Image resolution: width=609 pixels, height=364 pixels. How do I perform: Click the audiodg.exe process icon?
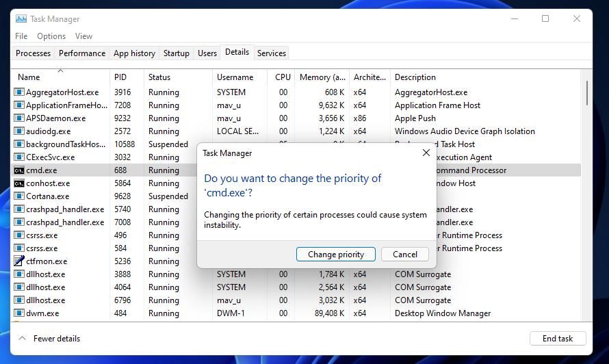(19, 131)
